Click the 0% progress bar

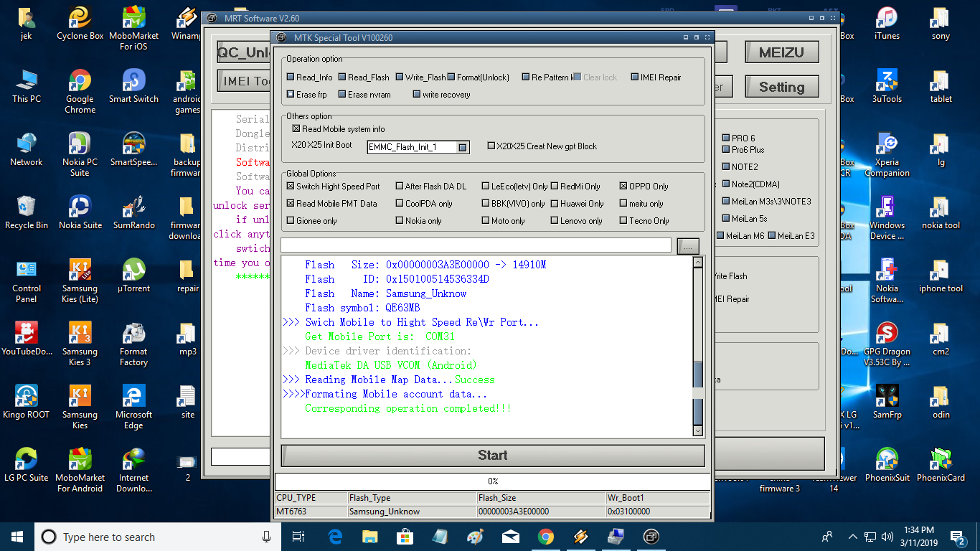point(493,481)
